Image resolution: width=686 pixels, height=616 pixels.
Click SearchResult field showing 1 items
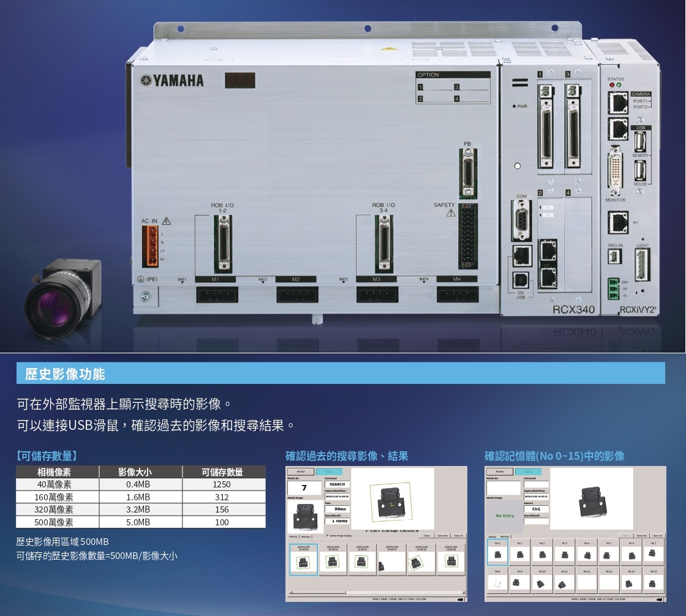coord(337,521)
